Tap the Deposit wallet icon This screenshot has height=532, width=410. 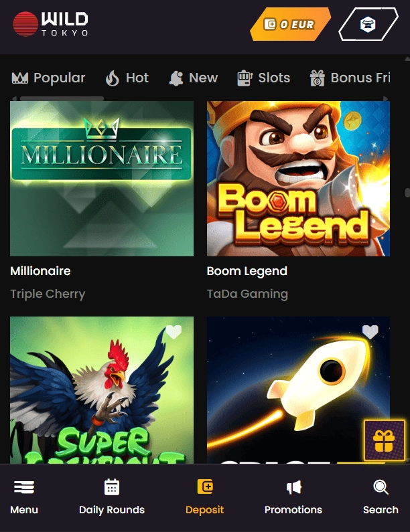tap(205, 487)
